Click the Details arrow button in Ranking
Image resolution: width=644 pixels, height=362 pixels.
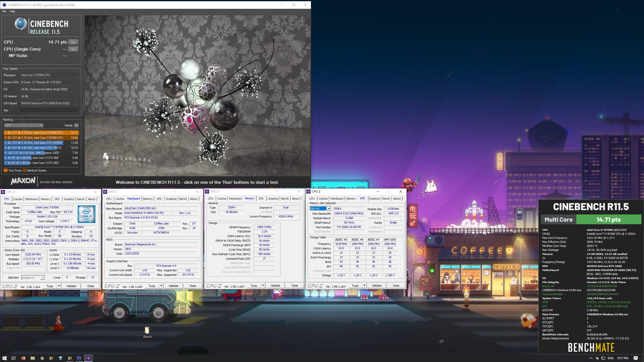click(76, 125)
